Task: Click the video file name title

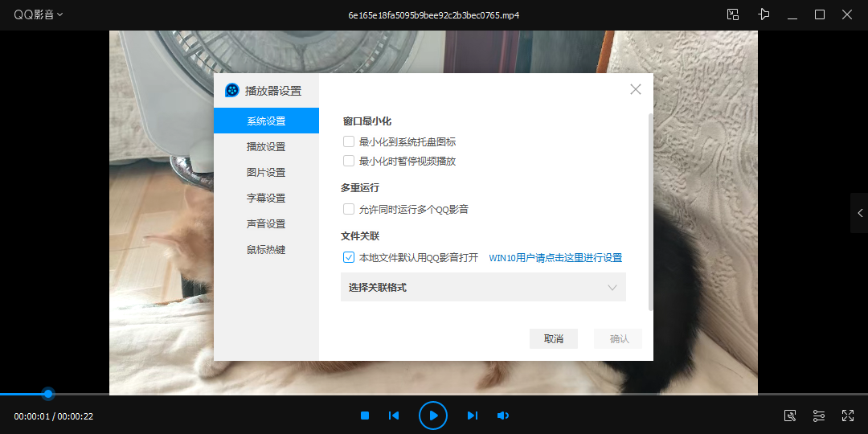Action: click(433, 15)
